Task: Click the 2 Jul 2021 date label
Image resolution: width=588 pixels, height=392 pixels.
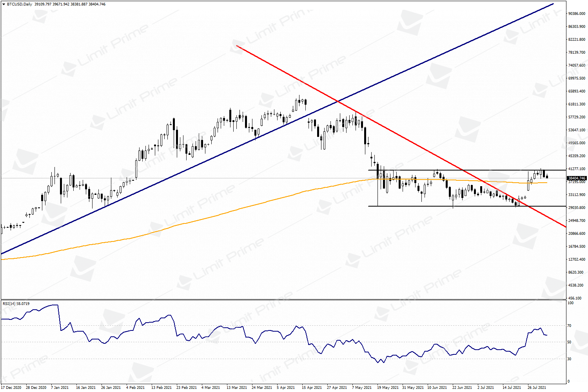Action: [486, 388]
